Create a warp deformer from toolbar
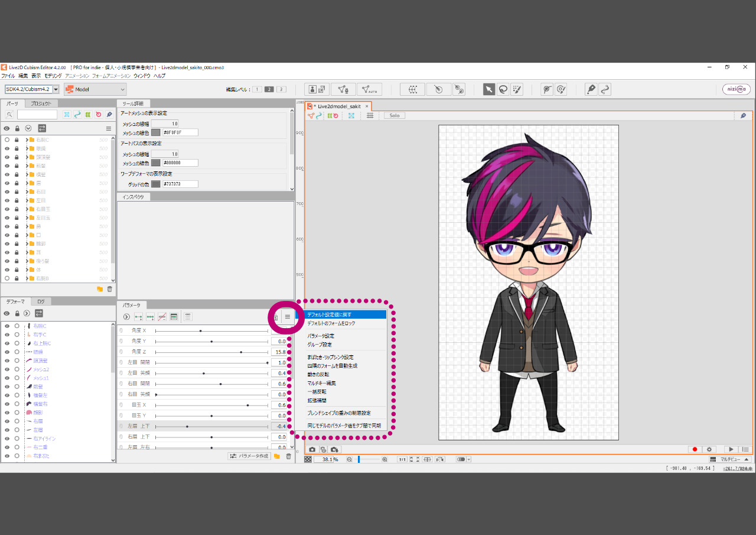The width and height of the screenshot is (756, 535). point(412,89)
